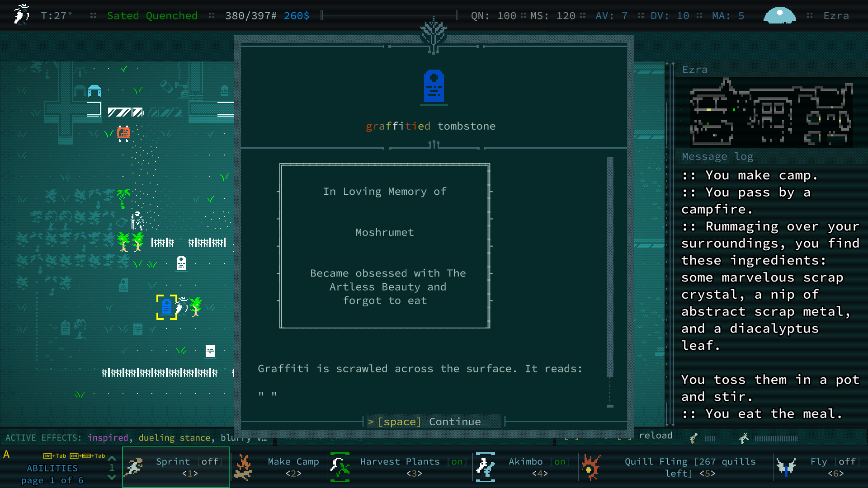Click the green plant right of the player

(196, 307)
